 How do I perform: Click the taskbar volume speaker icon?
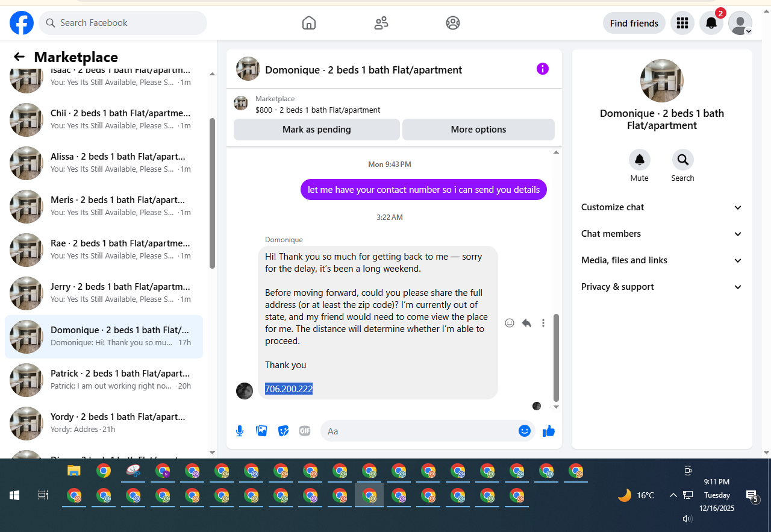pos(687,518)
